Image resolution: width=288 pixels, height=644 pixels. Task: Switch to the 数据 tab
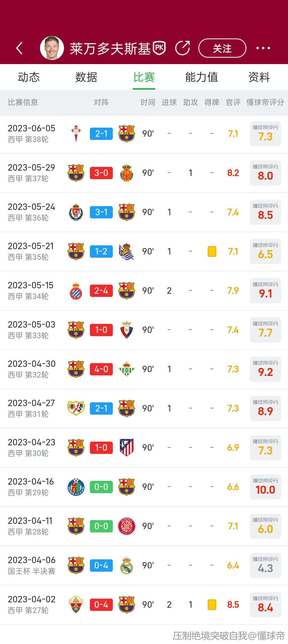click(86, 77)
